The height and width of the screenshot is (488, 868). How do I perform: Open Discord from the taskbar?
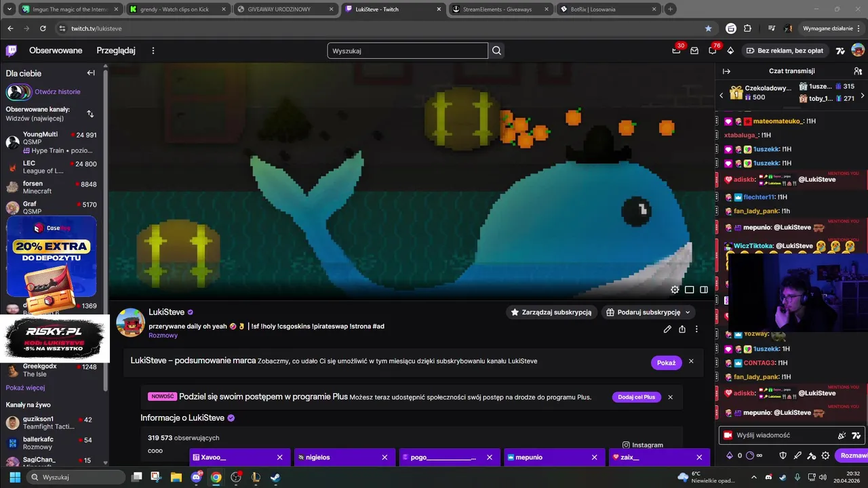click(197, 477)
